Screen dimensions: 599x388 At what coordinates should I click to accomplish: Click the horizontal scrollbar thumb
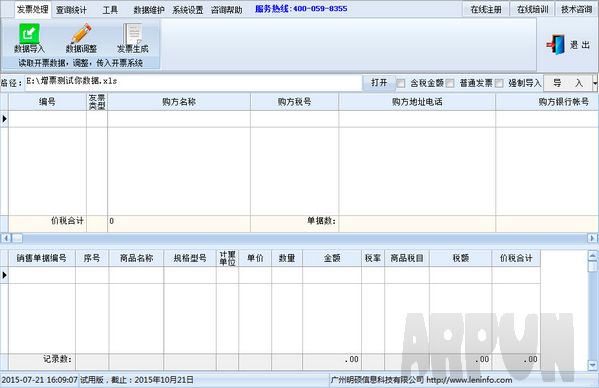coord(18,238)
